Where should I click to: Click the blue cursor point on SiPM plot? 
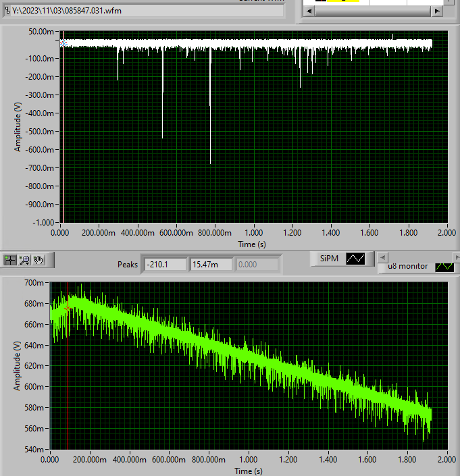[x=63, y=43]
